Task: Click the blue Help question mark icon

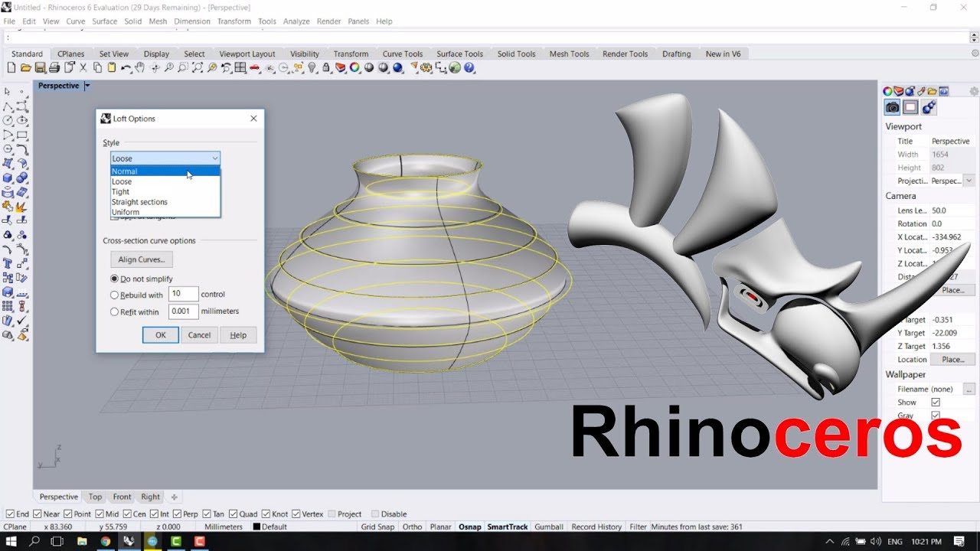Action: click(x=469, y=67)
